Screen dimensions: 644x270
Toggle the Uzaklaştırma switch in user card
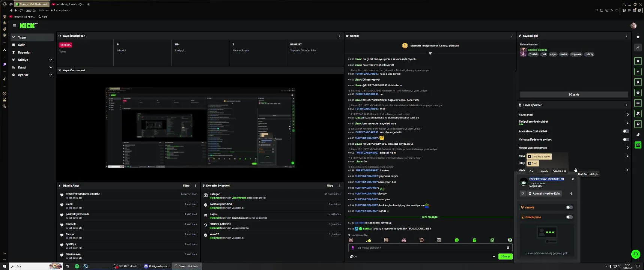click(569, 217)
